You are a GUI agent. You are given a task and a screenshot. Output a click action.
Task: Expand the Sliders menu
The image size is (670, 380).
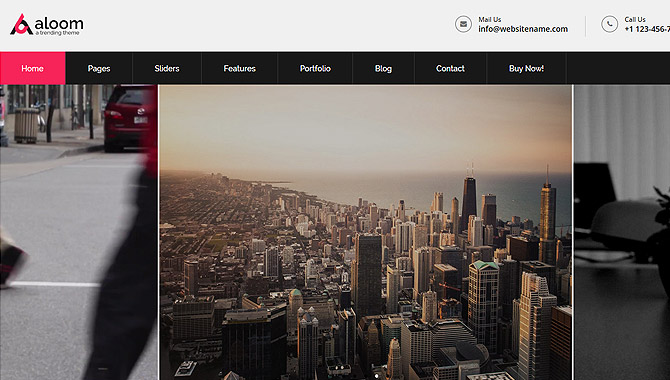[x=167, y=68]
